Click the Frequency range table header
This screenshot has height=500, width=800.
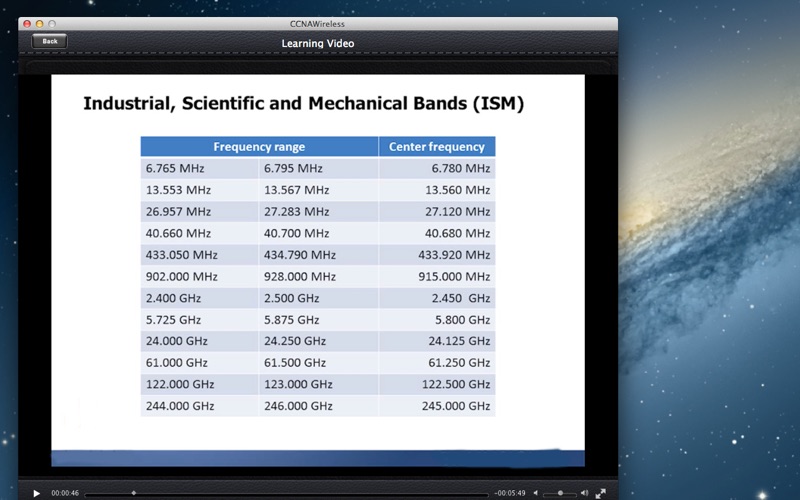(259, 146)
